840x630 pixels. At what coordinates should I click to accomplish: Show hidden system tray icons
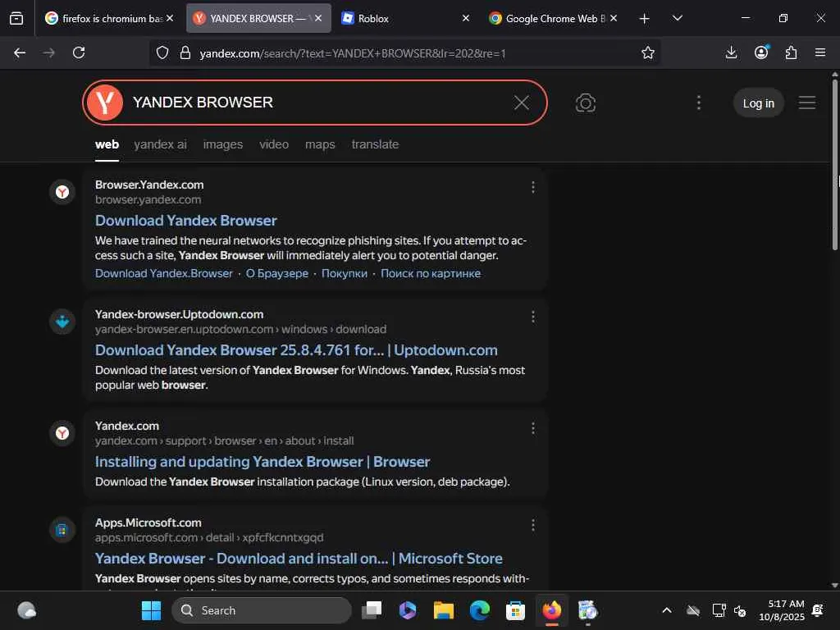click(x=667, y=610)
